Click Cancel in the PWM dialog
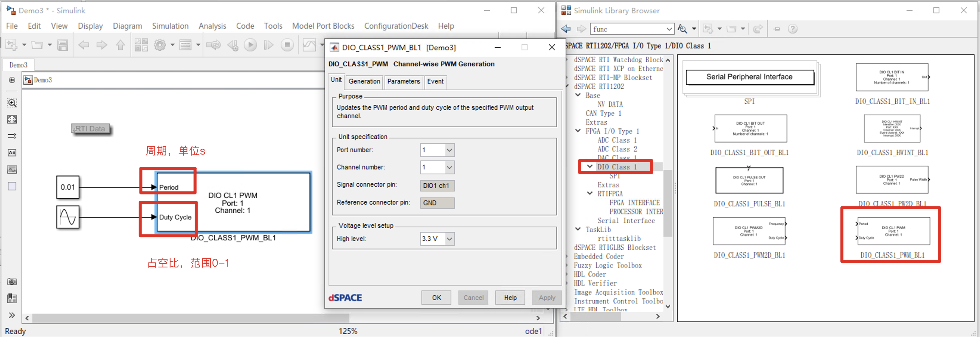Image resolution: width=980 pixels, height=337 pixels. [x=473, y=298]
